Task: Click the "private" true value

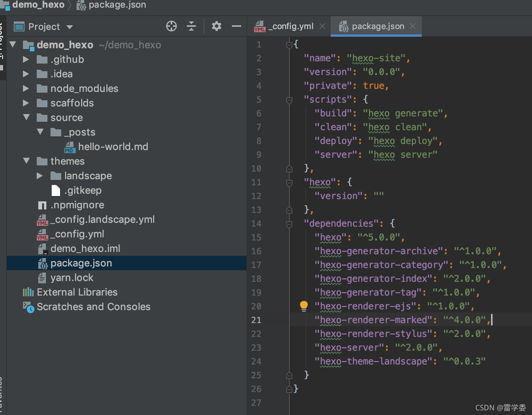Action: click(374, 86)
